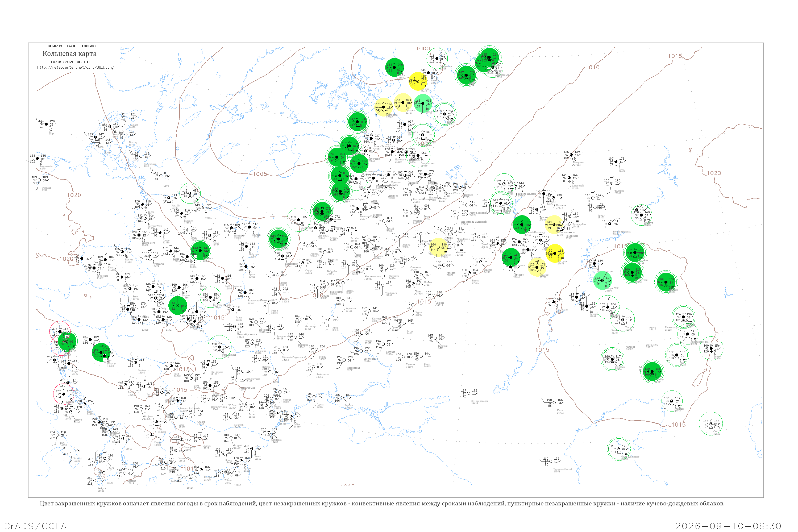The width and height of the screenshot is (798, 532).
Task: Open the meteocenter.net UUWW.png URL link
Action: point(75,68)
